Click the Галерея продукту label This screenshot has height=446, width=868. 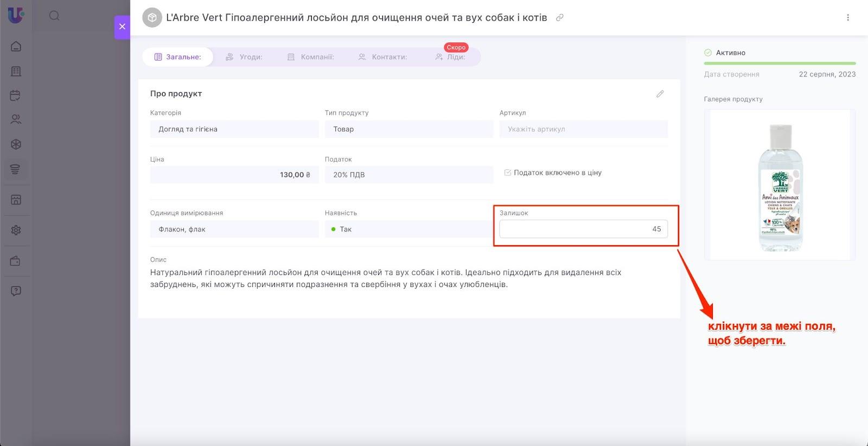coord(733,99)
